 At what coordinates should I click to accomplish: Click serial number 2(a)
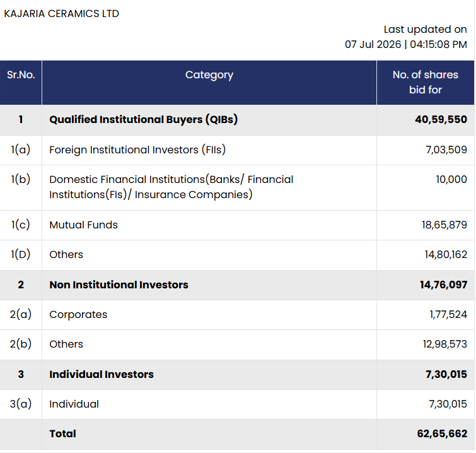tap(21, 314)
